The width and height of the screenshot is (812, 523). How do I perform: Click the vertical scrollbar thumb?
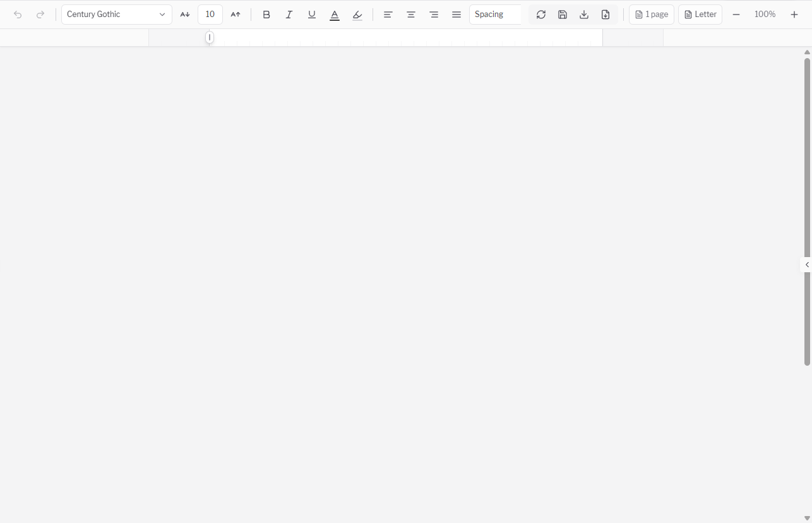click(807, 212)
